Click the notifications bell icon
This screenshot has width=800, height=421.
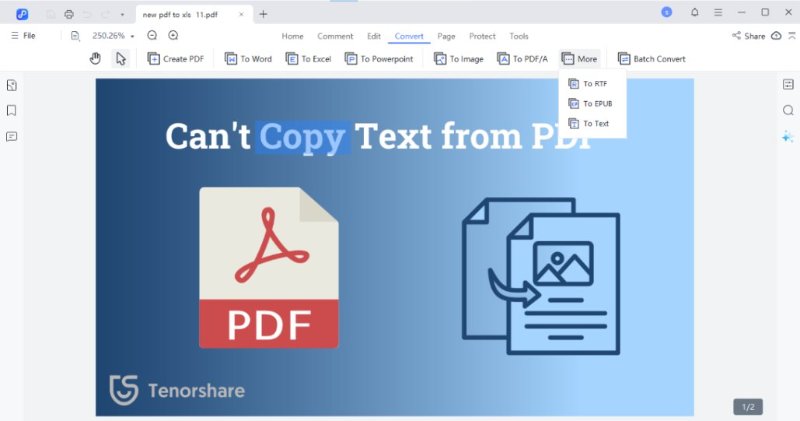coord(695,13)
